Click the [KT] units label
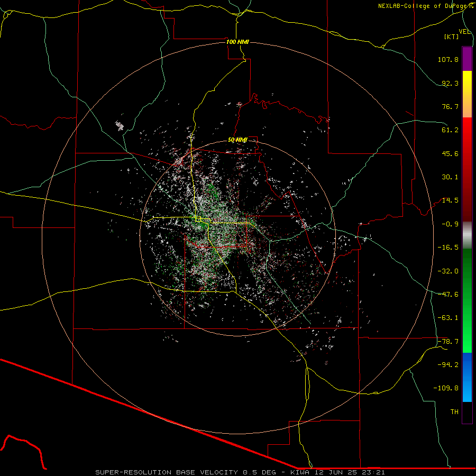476x476 pixels. coord(452,36)
